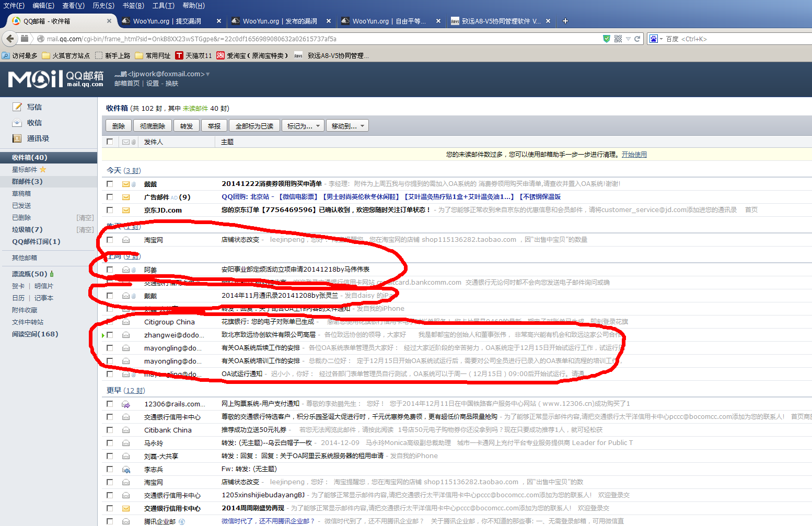
Task: Click the 访问最多 bookmark icon
Action: coord(6,55)
